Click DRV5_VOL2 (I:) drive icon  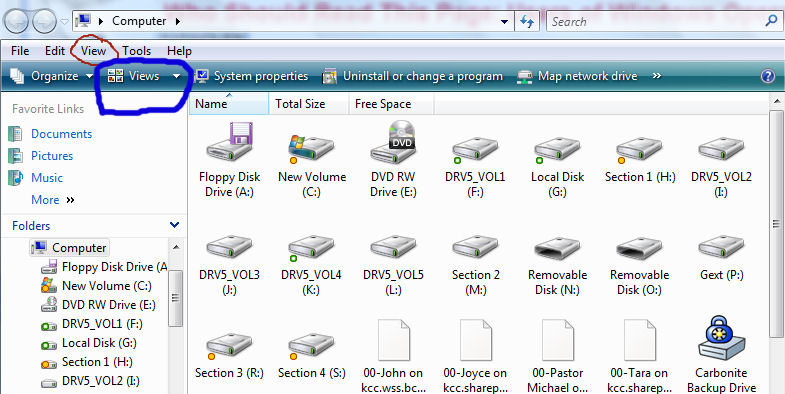coord(721,149)
